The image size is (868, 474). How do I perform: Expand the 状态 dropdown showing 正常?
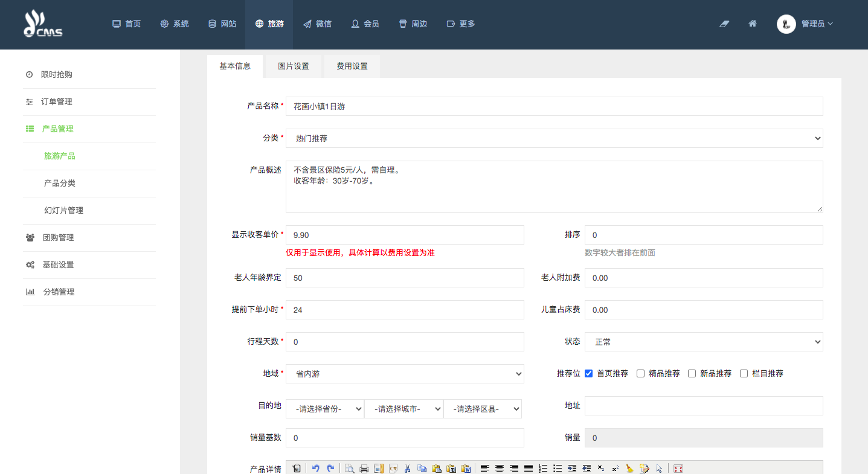tap(704, 342)
